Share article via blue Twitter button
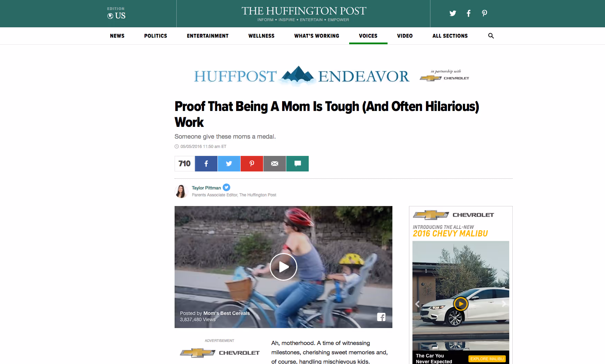Image resolution: width=605 pixels, height=364 pixels. pos(229,164)
